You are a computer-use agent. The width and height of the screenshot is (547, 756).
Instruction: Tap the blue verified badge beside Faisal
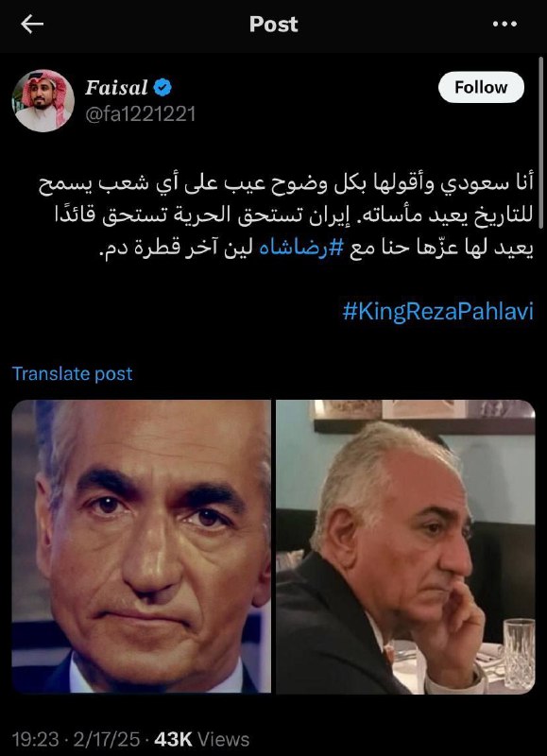[x=162, y=87]
